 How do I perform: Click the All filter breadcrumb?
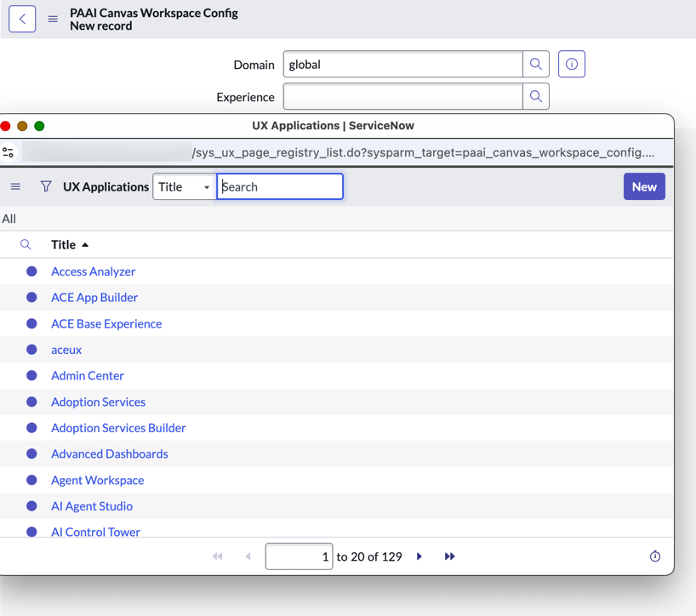pyautogui.click(x=9, y=219)
